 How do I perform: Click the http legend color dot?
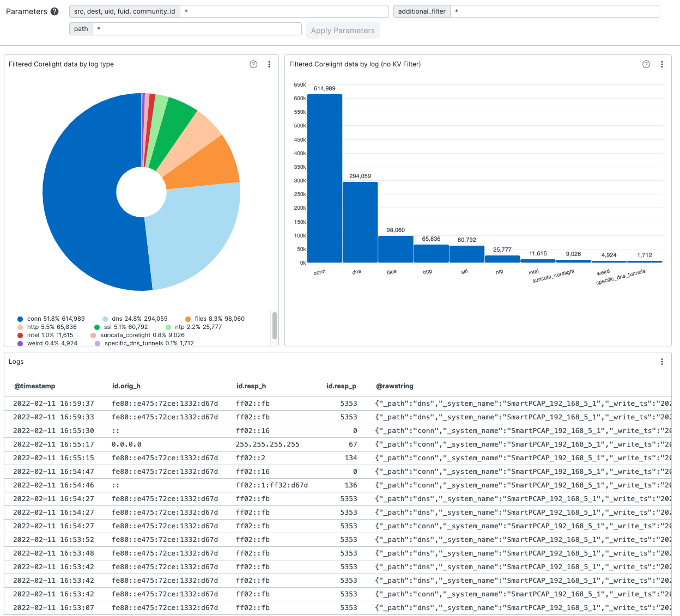[20, 327]
